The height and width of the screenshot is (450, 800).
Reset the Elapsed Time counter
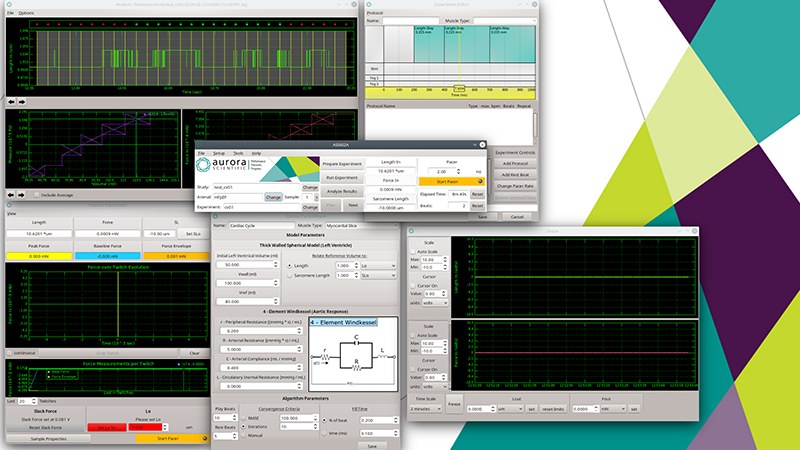[x=477, y=194]
